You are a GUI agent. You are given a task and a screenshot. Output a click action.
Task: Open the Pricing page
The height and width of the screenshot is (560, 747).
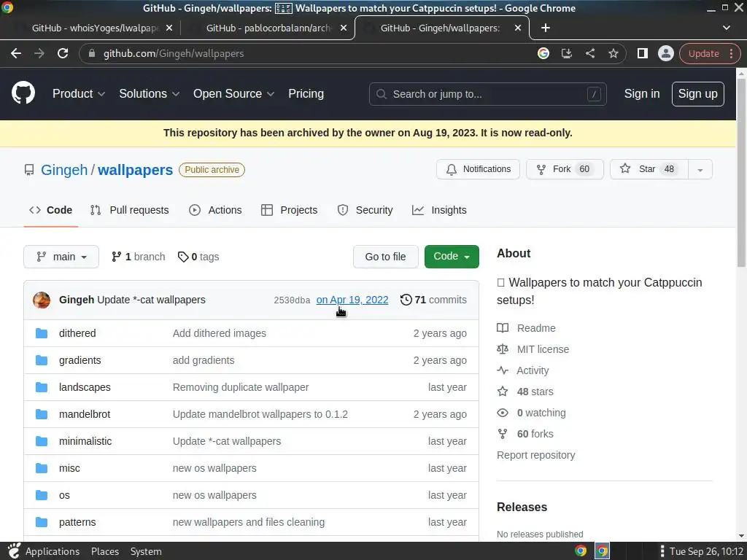pyautogui.click(x=306, y=94)
